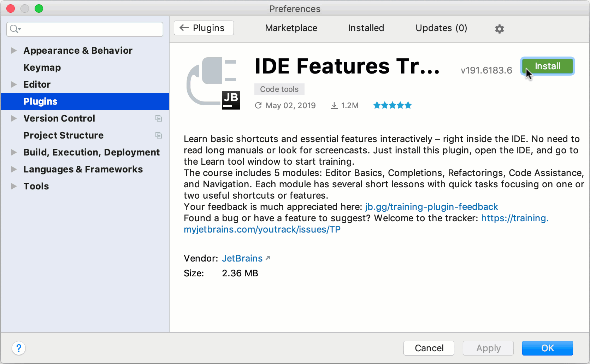Click the version text v191.6183.6
Screen dimensions: 590x364
pyautogui.click(x=486, y=70)
